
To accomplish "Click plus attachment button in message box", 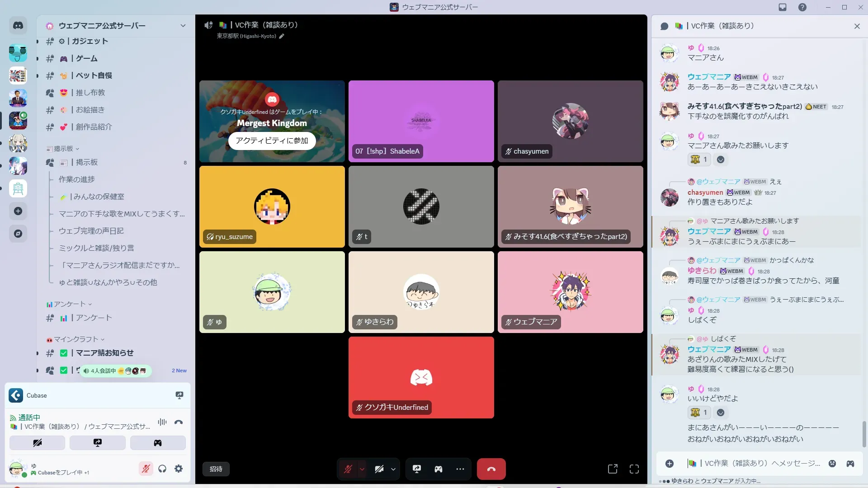I will click(x=669, y=464).
